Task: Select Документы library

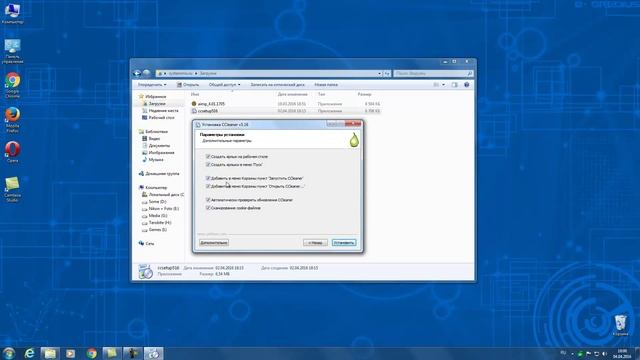Action: (x=156, y=146)
